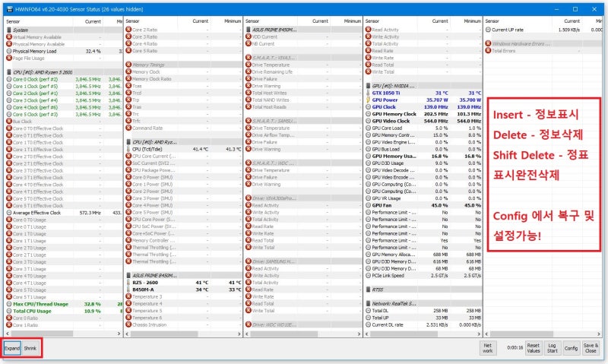Click the Minimum column header above Read Activity in GPU panel
608x364 pixels.
tap(466, 21)
